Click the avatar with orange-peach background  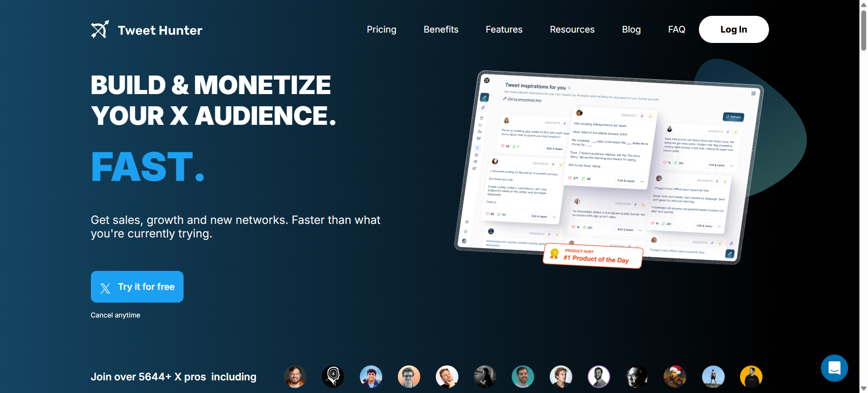(x=409, y=377)
